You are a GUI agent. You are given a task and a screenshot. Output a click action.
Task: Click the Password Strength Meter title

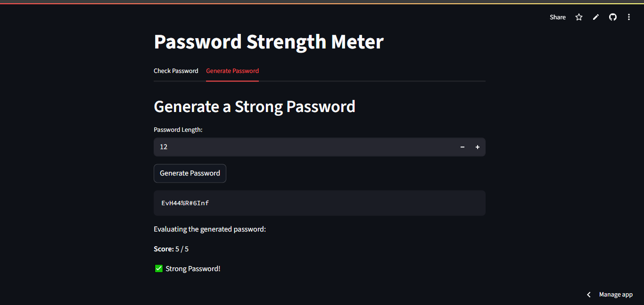pyautogui.click(x=269, y=42)
